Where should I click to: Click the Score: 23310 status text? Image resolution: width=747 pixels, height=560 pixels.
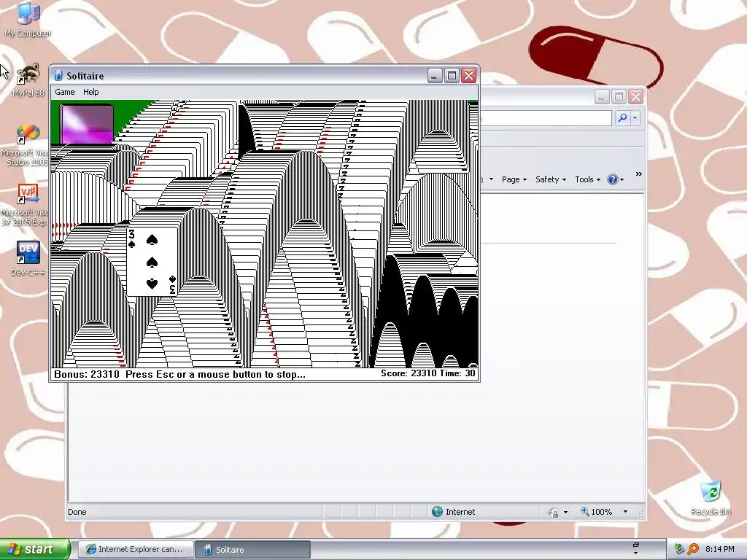(x=409, y=373)
